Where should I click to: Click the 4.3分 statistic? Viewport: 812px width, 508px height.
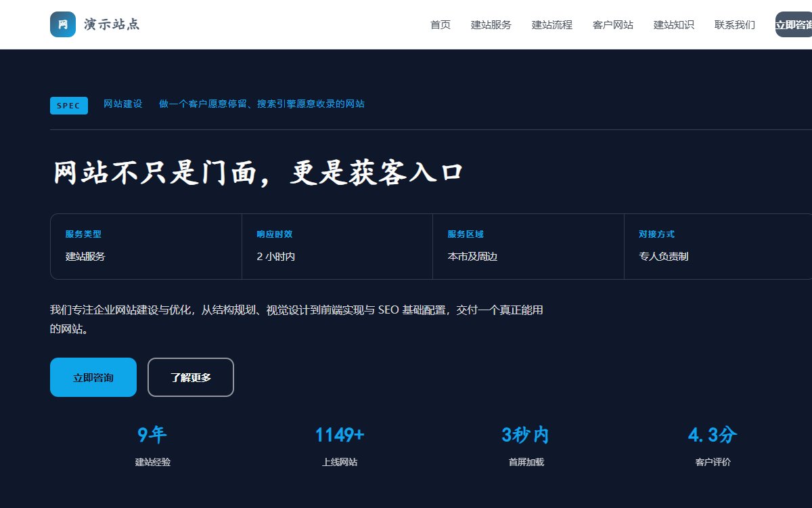tap(713, 435)
